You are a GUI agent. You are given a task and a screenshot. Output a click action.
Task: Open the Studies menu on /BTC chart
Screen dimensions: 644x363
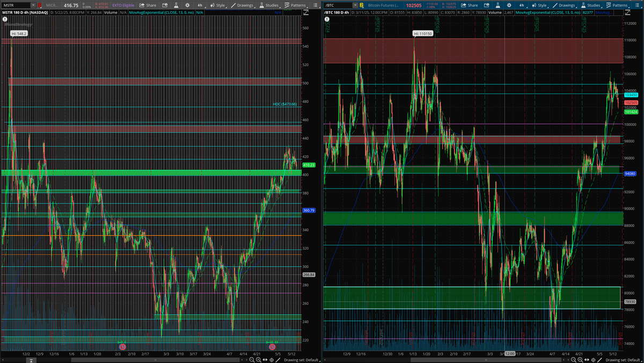tap(591, 5)
